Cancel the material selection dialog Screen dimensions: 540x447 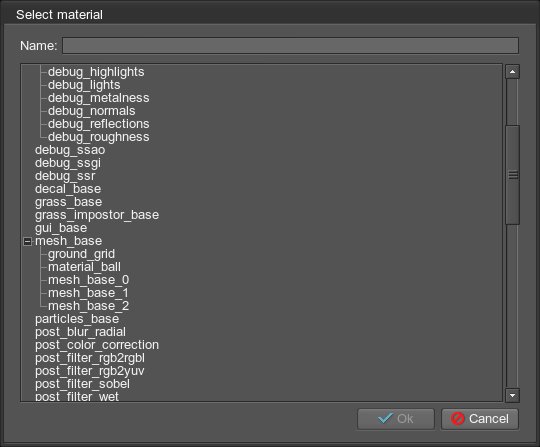480,419
